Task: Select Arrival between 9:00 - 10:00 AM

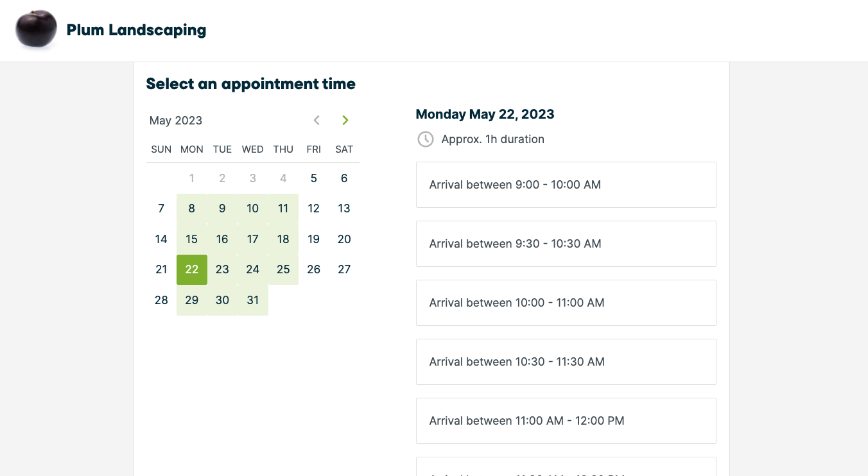Action: 566,185
